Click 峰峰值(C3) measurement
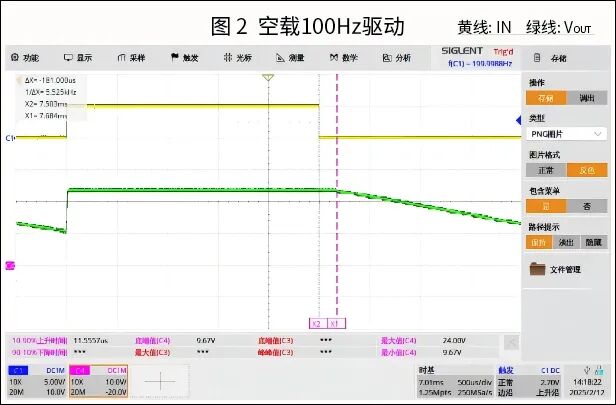Image resolution: width=616 pixels, height=405 pixels. pos(275,352)
